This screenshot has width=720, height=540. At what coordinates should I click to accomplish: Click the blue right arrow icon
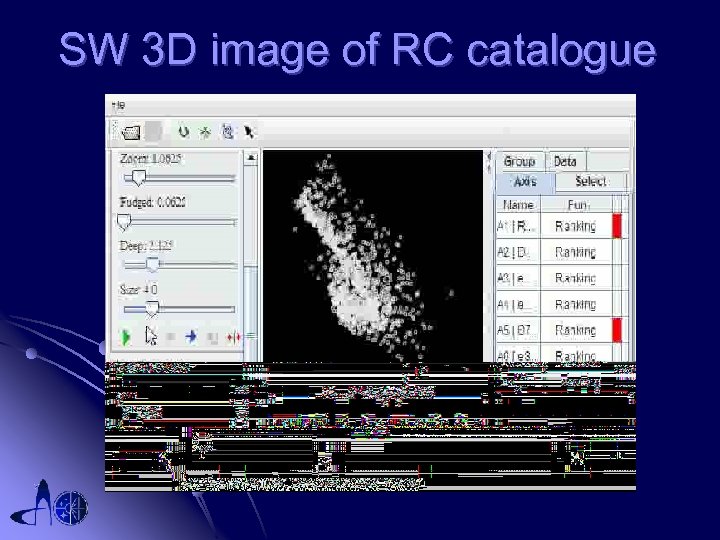191,337
